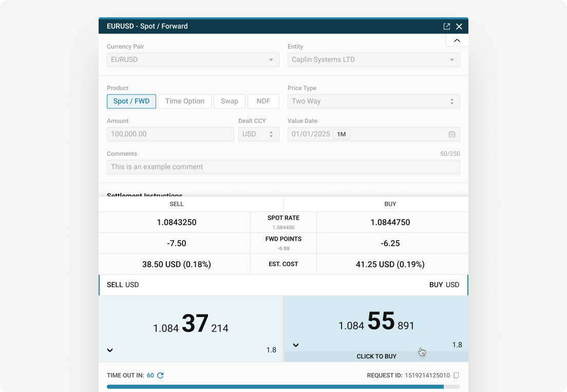Click the buy spot rate 1.0844750
This screenshot has height=392, width=567.
coord(390,222)
